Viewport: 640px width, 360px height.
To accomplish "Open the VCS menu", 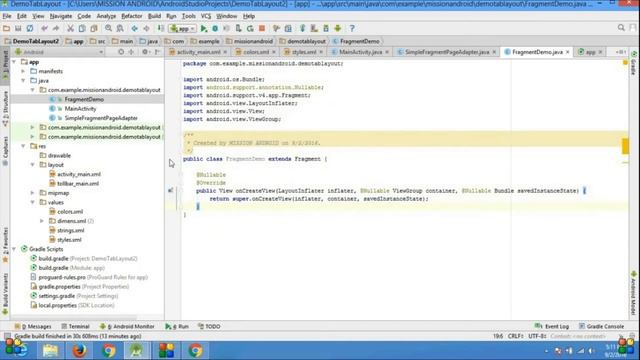I will (206, 16).
